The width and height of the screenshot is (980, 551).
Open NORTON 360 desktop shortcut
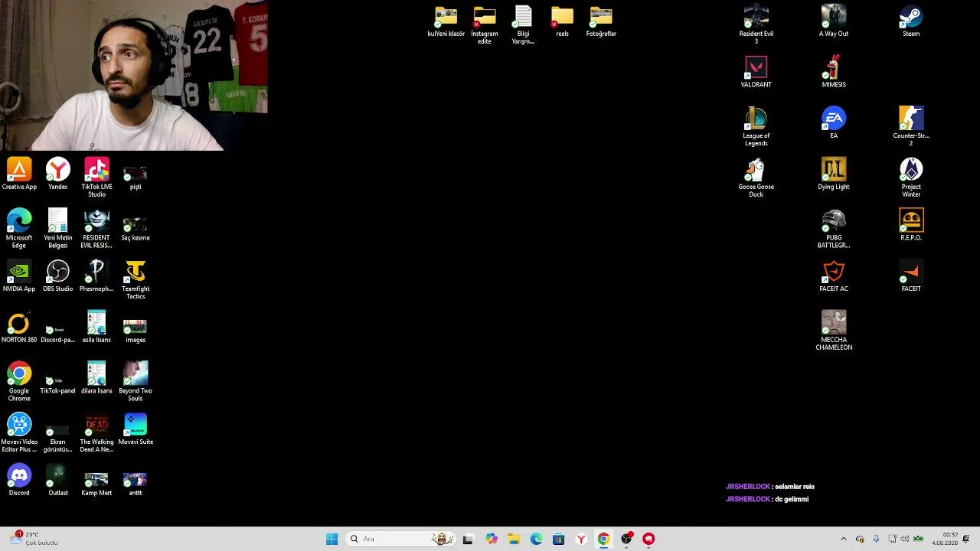coord(19,327)
